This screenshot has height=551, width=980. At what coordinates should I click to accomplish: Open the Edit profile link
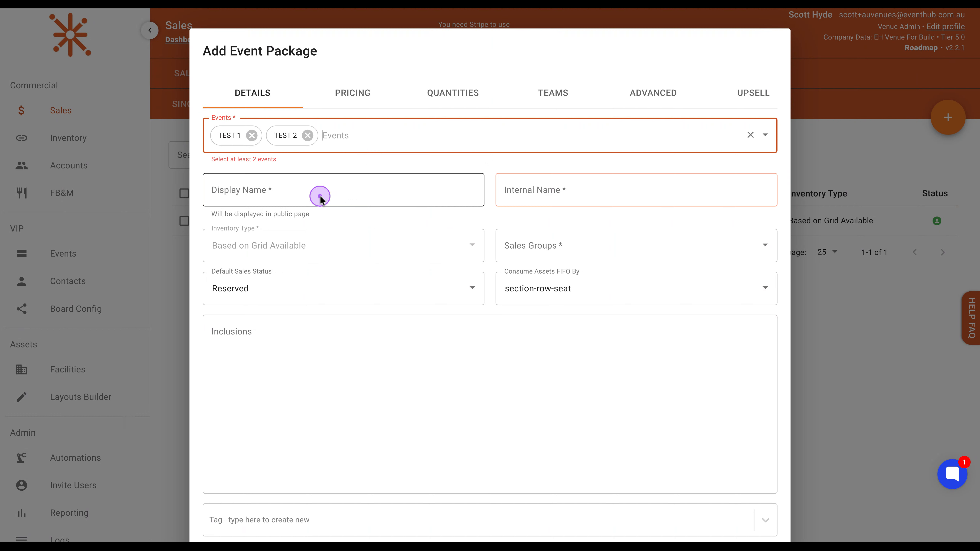pyautogui.click(x=945, y=27)
